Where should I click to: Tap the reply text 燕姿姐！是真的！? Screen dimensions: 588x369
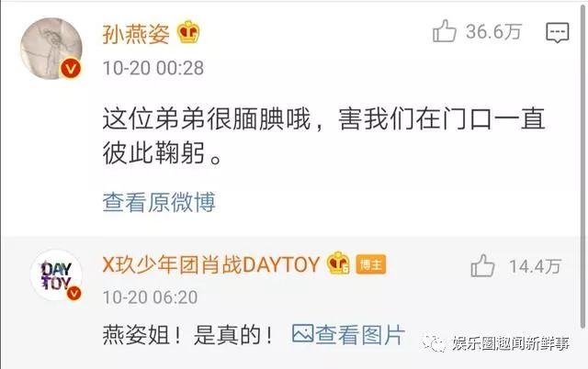pos(188,334)
